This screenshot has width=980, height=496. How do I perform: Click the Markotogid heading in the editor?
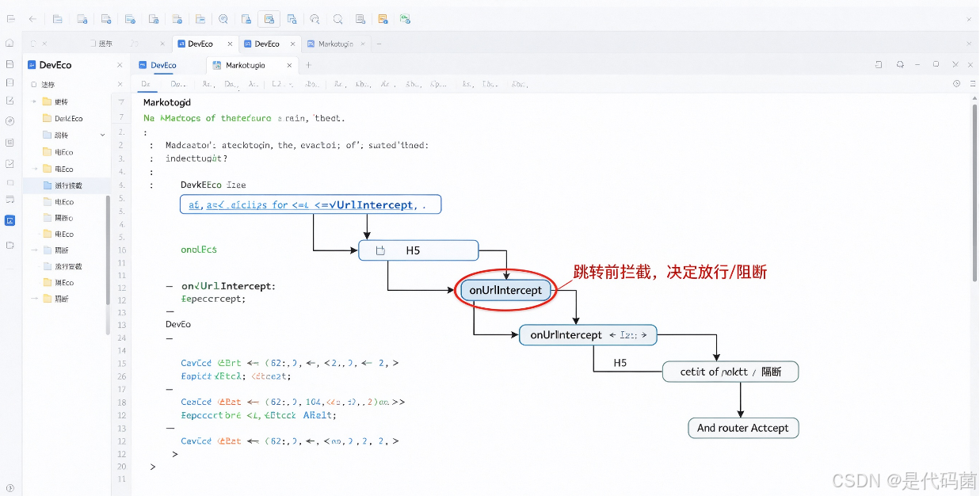coord(167,102)
